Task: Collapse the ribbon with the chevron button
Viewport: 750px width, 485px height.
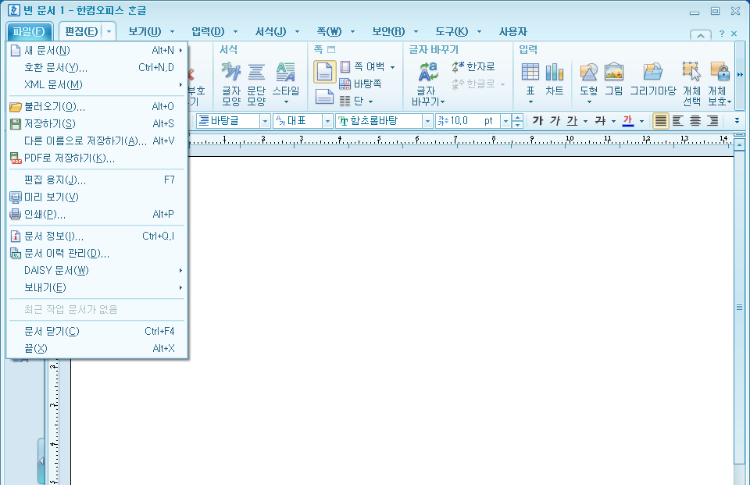Action: [x=700, y=34]
